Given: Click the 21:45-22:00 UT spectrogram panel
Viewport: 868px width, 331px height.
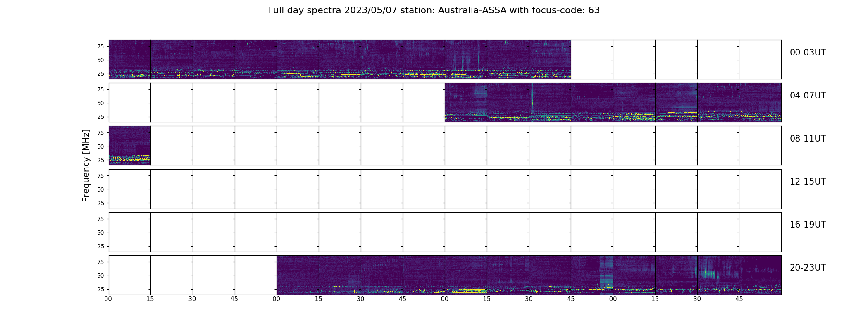Looking at the screenshot, I should point(424,275).
